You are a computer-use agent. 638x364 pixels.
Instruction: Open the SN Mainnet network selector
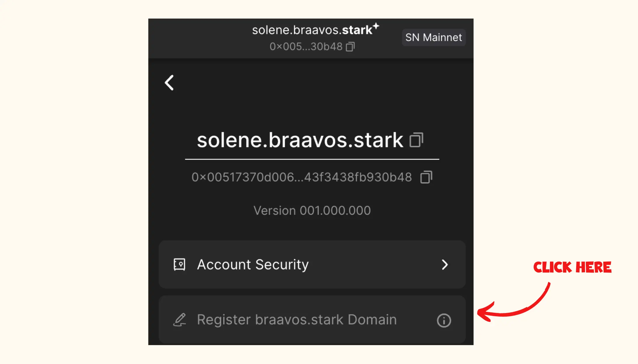click(434, 37)
